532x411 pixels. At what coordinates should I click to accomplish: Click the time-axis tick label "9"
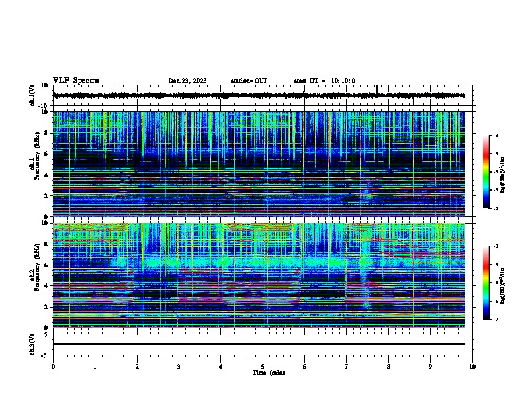tap(430, 367)
